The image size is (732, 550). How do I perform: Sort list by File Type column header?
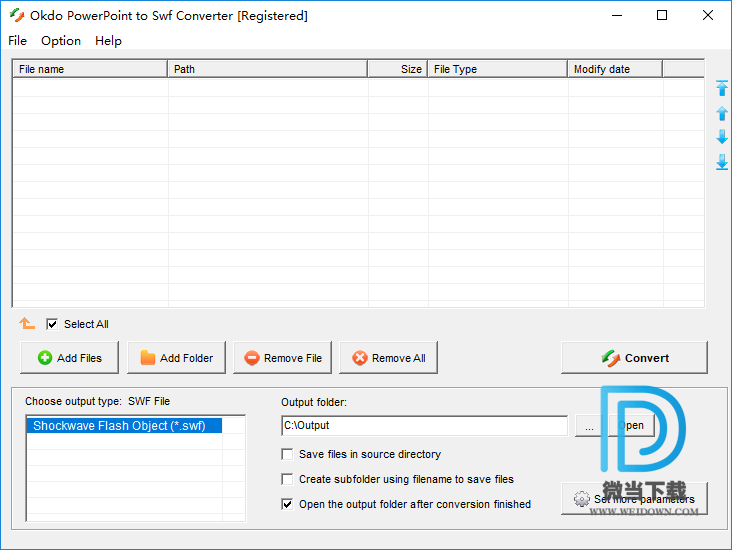pyautogui.click(x=498, y=69)
